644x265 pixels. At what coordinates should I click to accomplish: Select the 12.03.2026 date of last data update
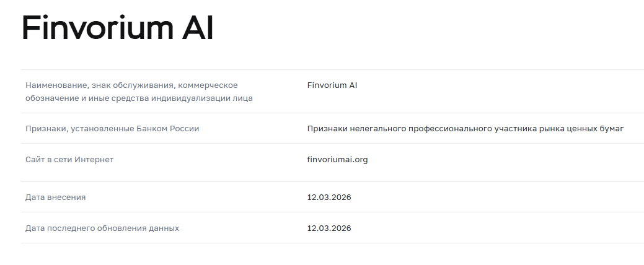tap(329, 228)
